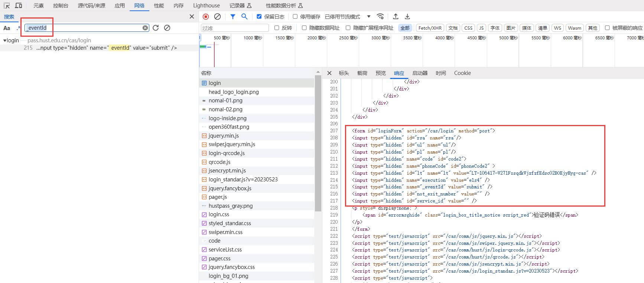Click the request list vertical scrollbar
Image resolution: width=644 pixels, height=283 pixels.
pos(318,143)
